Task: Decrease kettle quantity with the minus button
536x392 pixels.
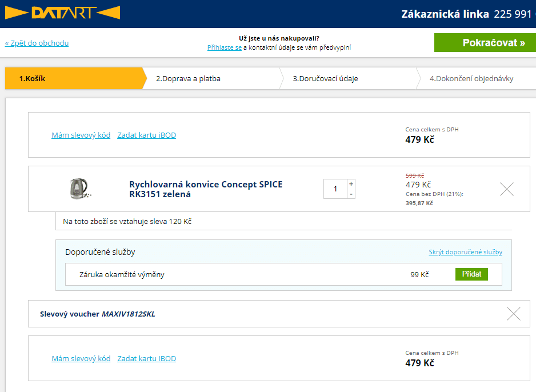Action: coord(351,194)
